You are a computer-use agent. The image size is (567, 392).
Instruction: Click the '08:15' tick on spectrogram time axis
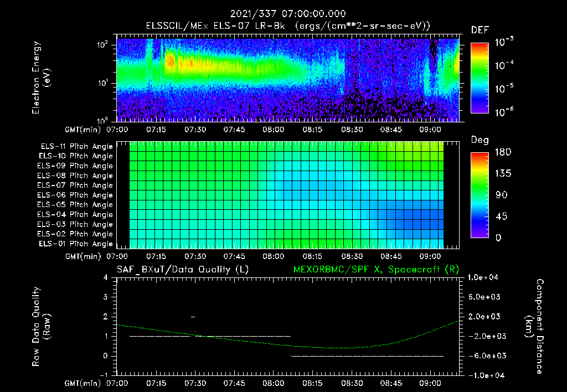[312, 130]
